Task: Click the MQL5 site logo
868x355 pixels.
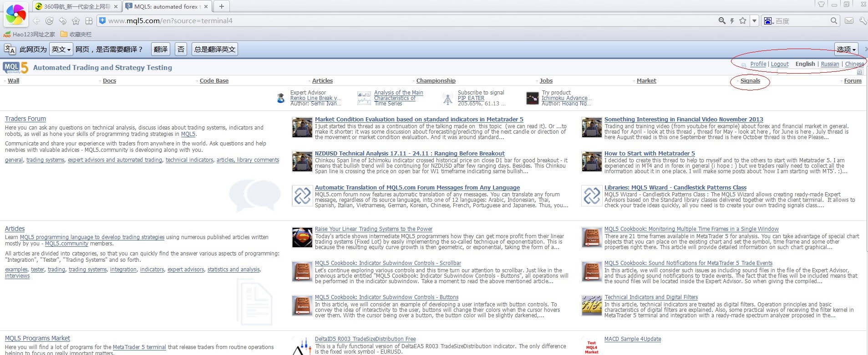Action: click(x=15, y=67)
